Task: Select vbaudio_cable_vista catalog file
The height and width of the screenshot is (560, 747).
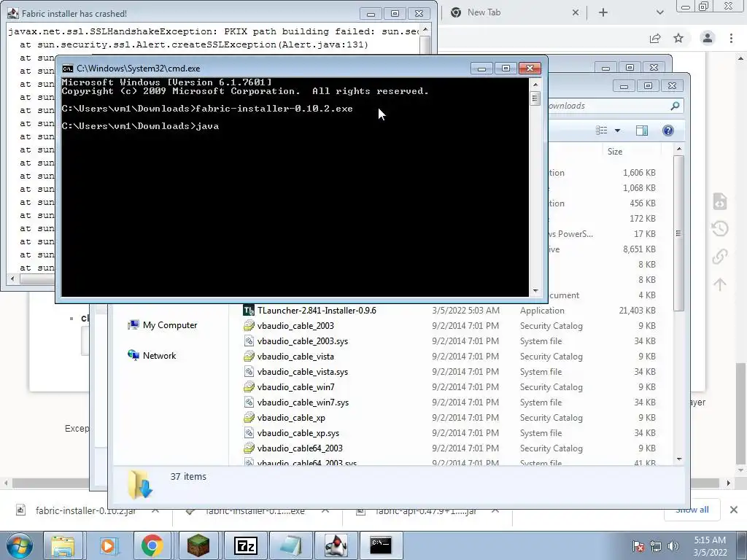Action: click(x=295, y=356)
